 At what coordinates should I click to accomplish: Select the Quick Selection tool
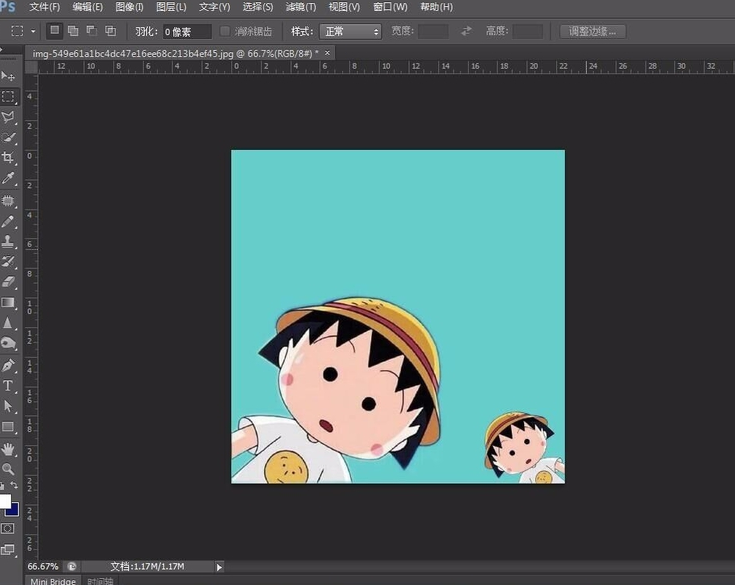coord(8,137)
